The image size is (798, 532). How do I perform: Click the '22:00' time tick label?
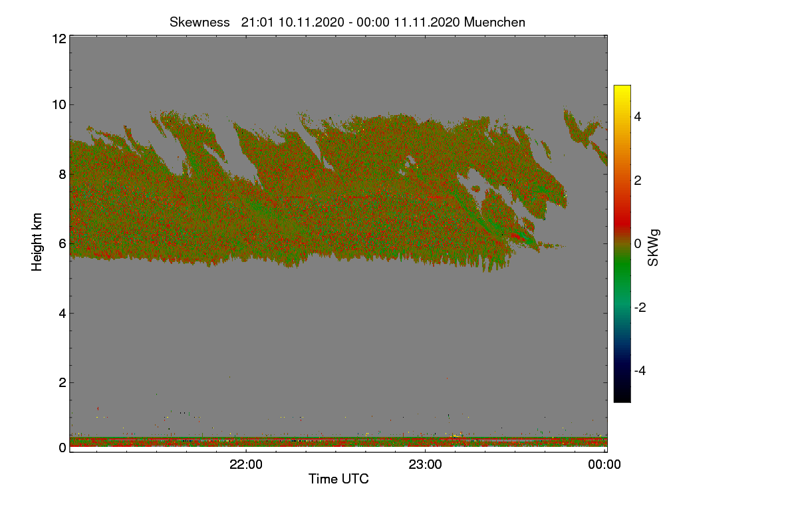(x=247, y=465)
